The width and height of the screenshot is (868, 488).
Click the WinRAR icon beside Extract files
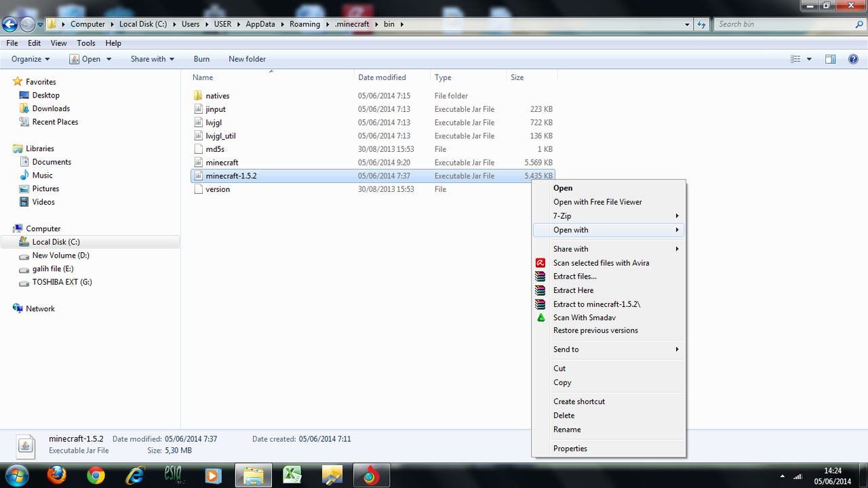[540, 277]
